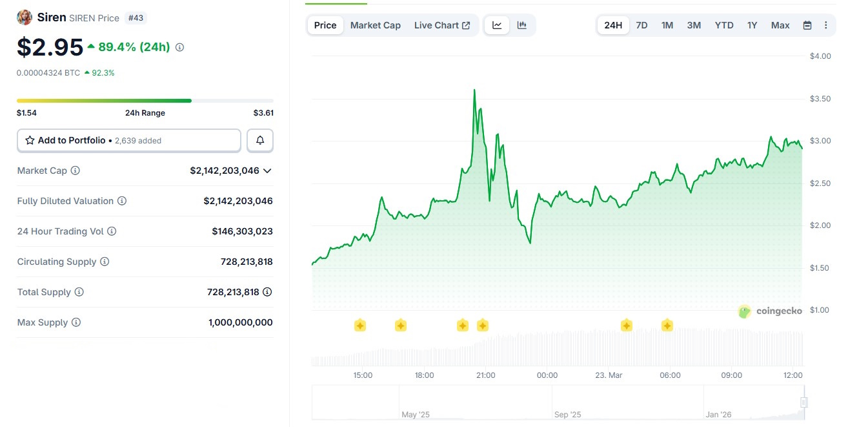Select the 1M time range
Image resolution: width=868 pixels, height=427 pixels.
click(667, 25)
